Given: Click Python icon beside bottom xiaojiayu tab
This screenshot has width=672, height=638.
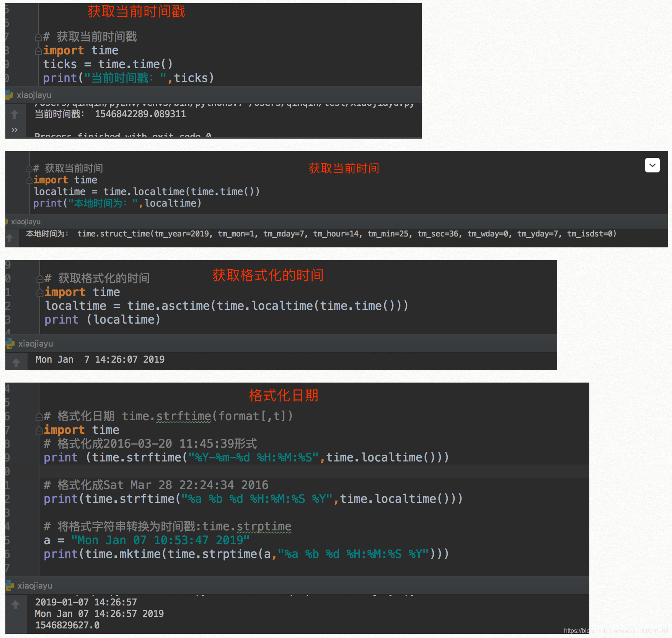Looking at the screenshot, I should 10,586.
